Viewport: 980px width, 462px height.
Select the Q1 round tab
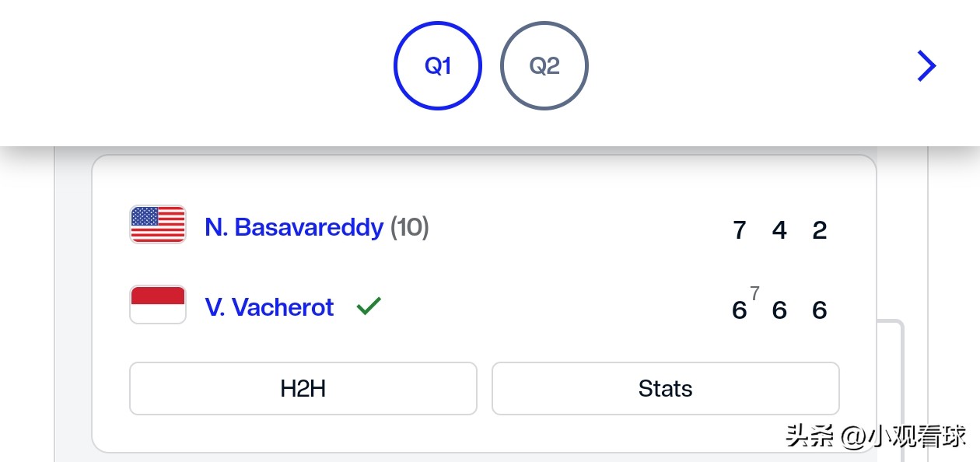point(438,66)
